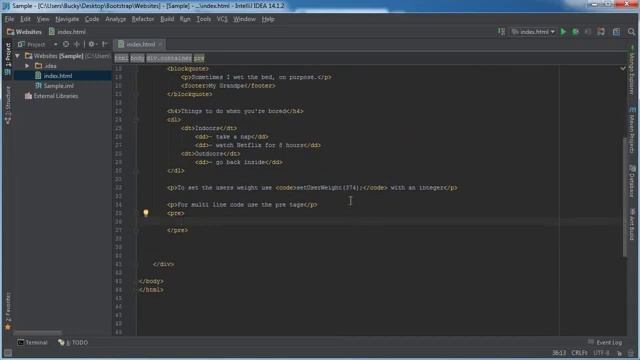Click the div.container breadcrumb
The image size is (640, 360).
169,58
